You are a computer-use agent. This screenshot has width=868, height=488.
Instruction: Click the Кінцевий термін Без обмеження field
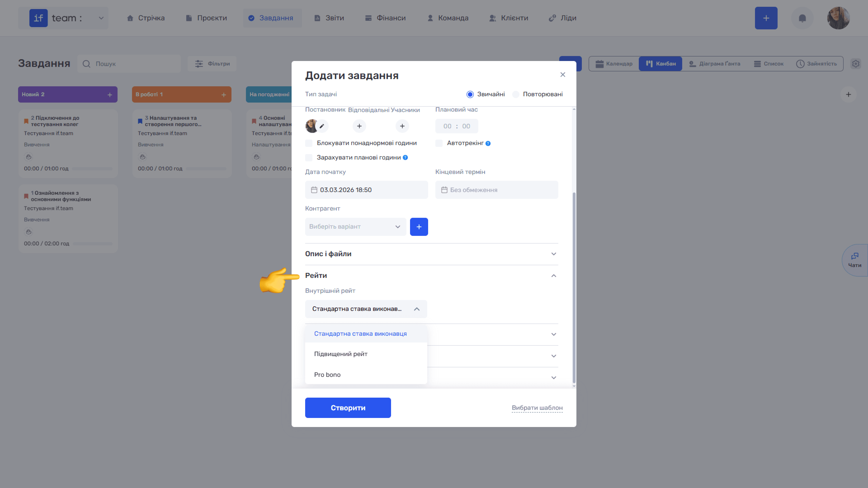coord(497,190)
